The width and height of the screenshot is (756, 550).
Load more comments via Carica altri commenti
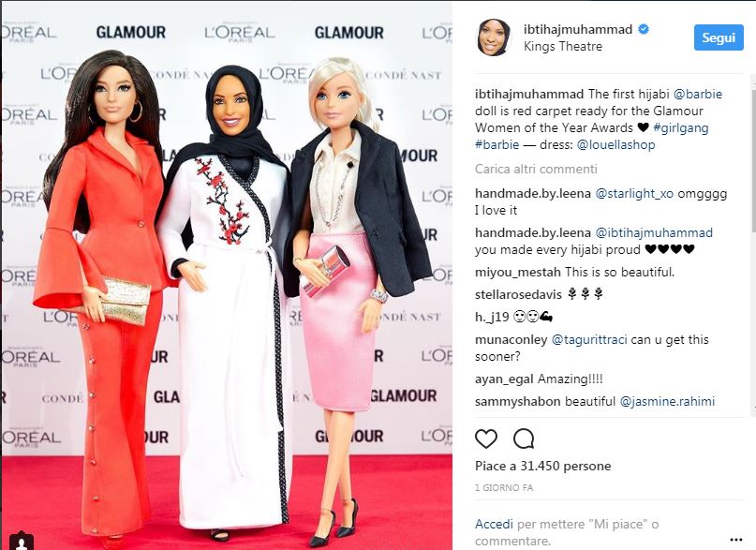point(536,169)
